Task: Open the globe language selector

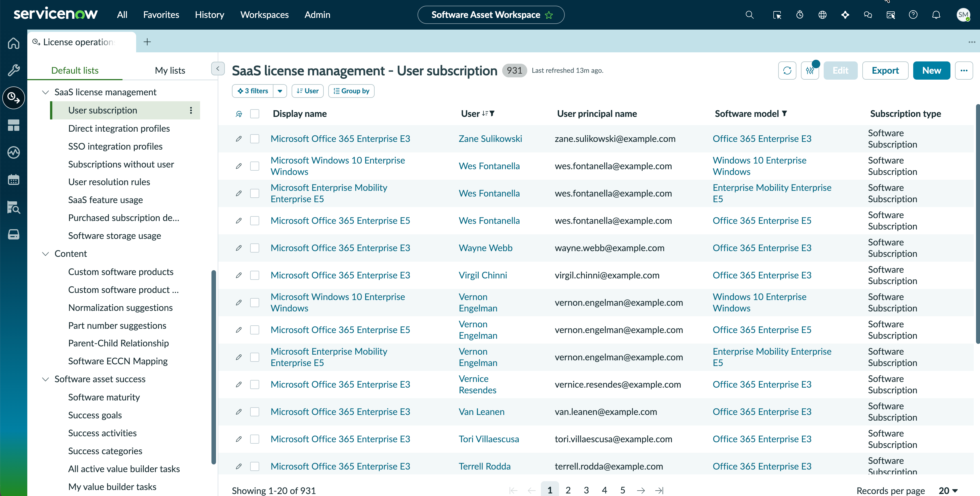Action: [x=822, y=15]
